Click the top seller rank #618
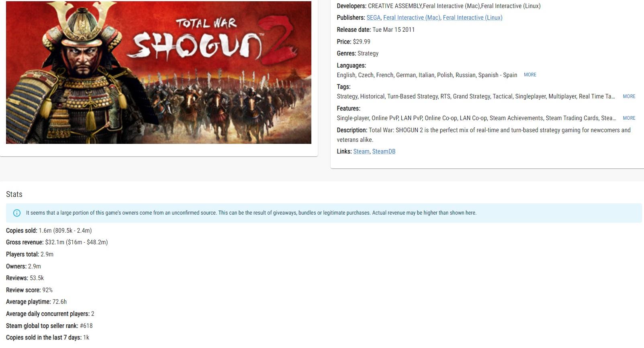644x348 pixels. pyautogui.click(x=86, y=326)
